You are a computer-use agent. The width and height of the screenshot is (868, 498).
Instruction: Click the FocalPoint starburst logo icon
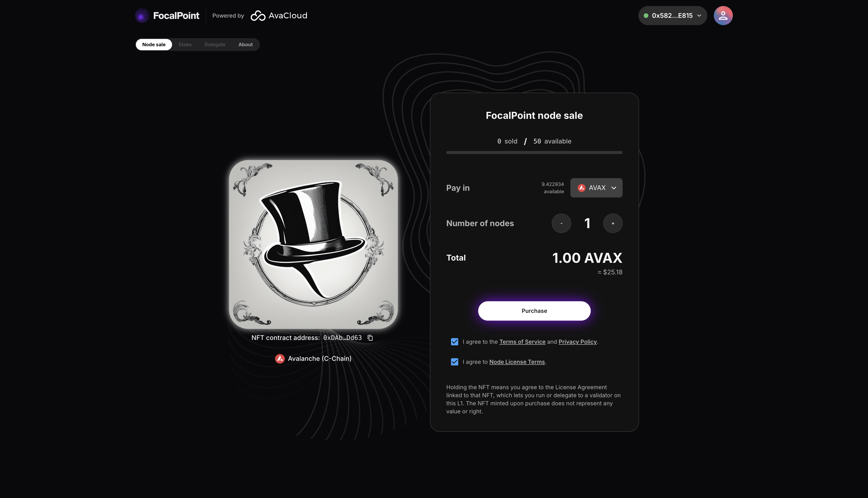click(x=142, y=15)
